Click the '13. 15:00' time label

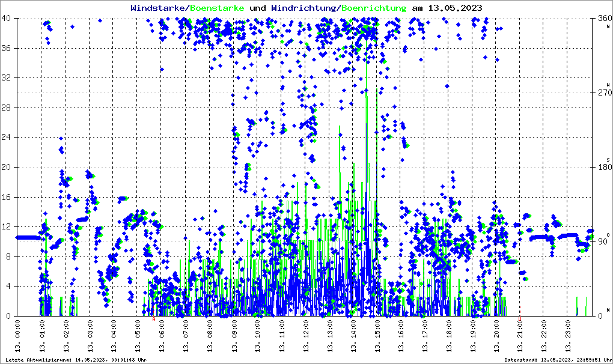pyautogui.click(x=377, y=336)
